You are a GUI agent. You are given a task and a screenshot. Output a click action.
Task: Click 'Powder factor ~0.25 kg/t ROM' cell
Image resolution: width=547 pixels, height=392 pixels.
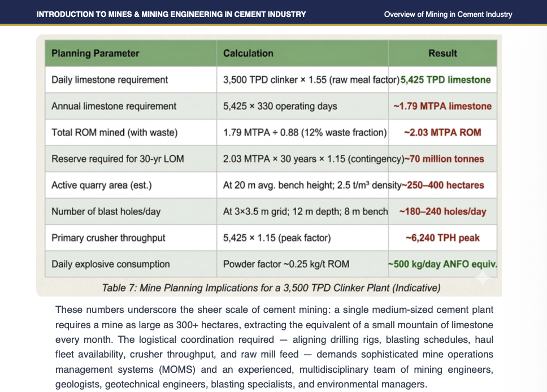(302, 264)
